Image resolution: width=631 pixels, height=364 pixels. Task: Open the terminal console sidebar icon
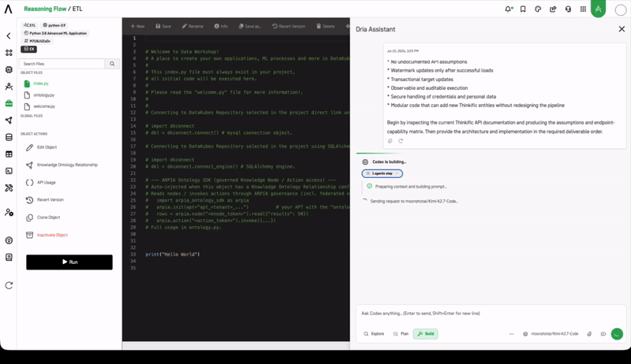pos(9,171)
